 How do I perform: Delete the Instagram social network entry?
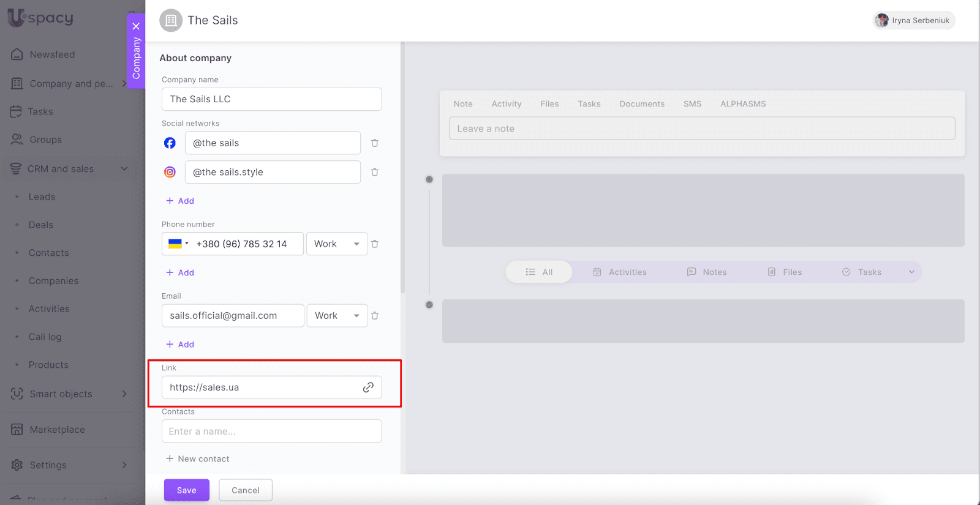pos(375,173)
